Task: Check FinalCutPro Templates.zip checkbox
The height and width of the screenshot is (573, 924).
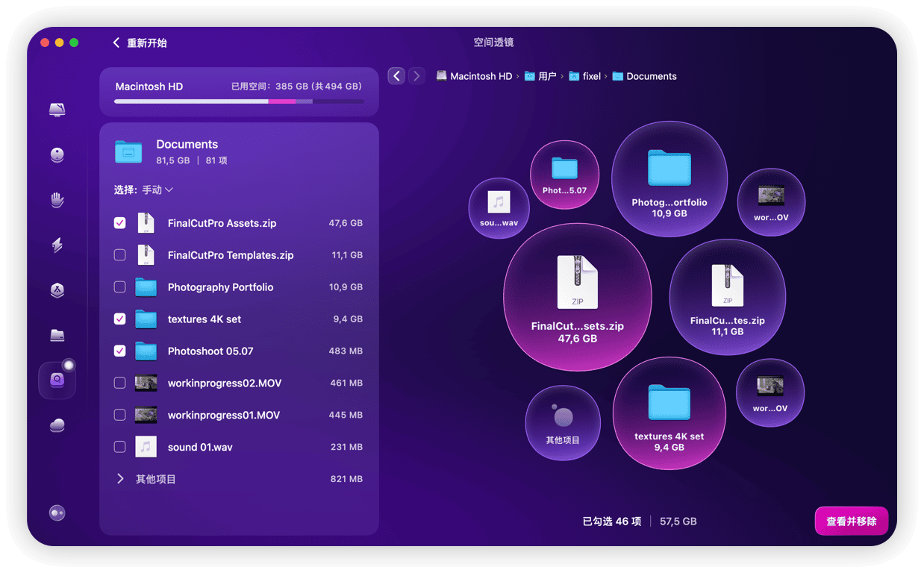Action: [x=119, y=255]
